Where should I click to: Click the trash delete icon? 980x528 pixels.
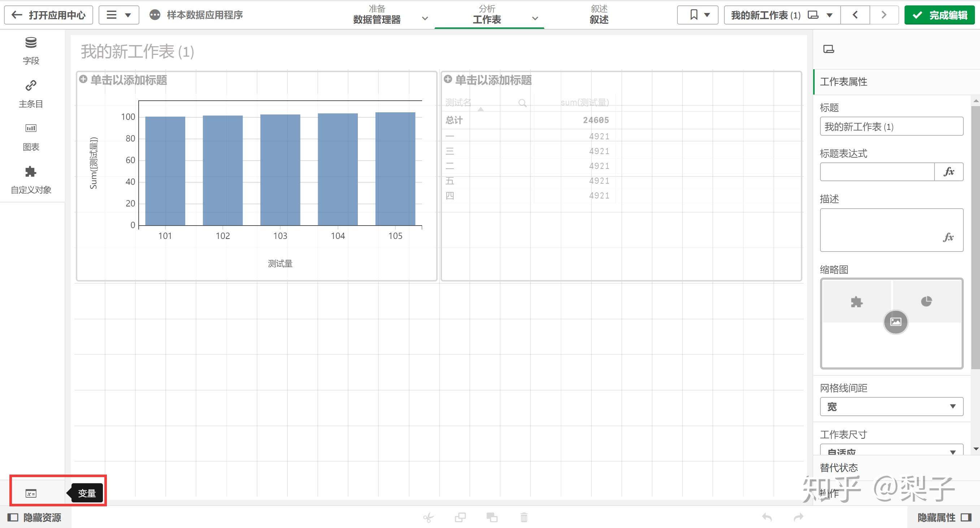click(x=524, y=518)
